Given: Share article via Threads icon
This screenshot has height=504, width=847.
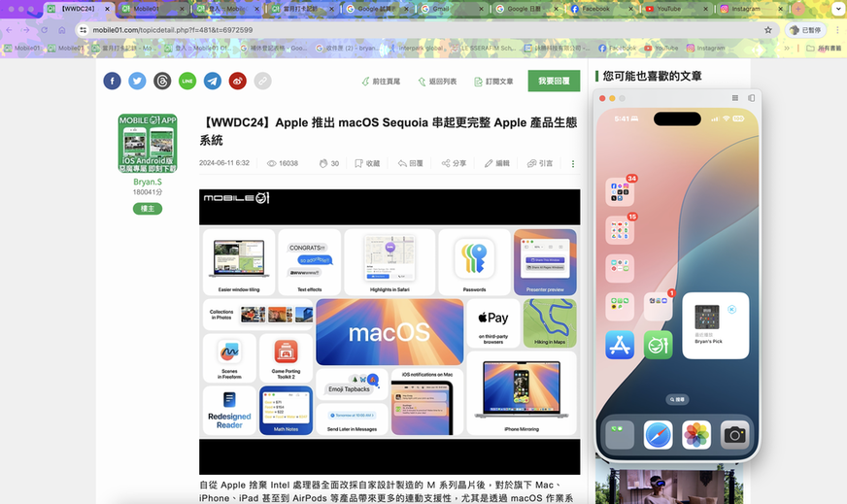Looking at the screenshot, I should coord(162,81).
